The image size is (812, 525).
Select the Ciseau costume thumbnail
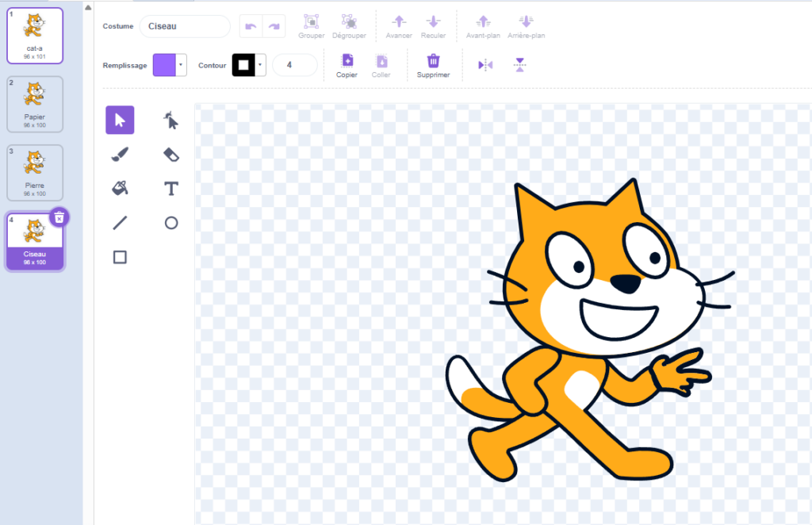[x=35, y=242]
